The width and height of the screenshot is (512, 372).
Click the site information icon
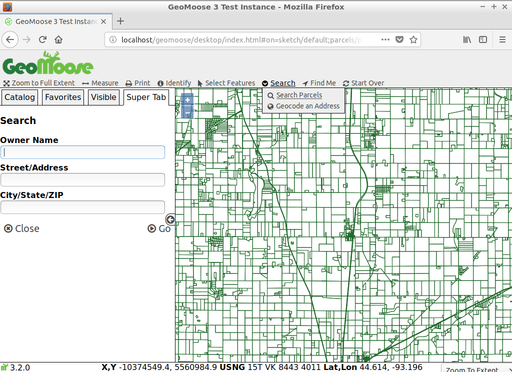tap(113, 40)
